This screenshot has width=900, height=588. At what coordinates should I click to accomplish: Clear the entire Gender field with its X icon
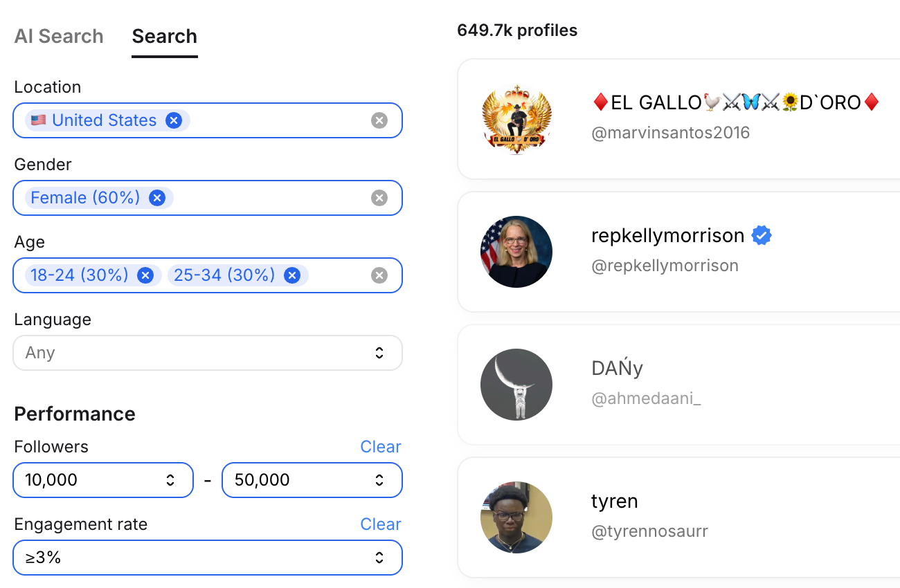coord(379,198)
